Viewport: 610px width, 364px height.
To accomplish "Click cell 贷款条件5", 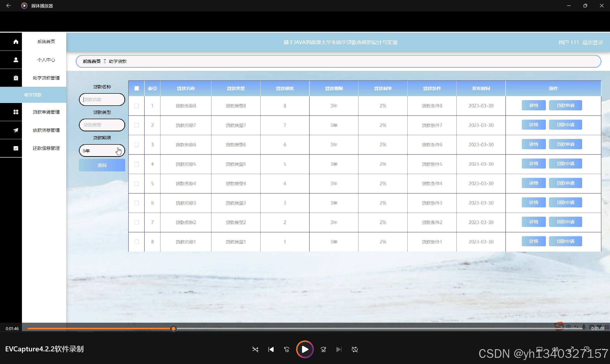I will 432,164.
